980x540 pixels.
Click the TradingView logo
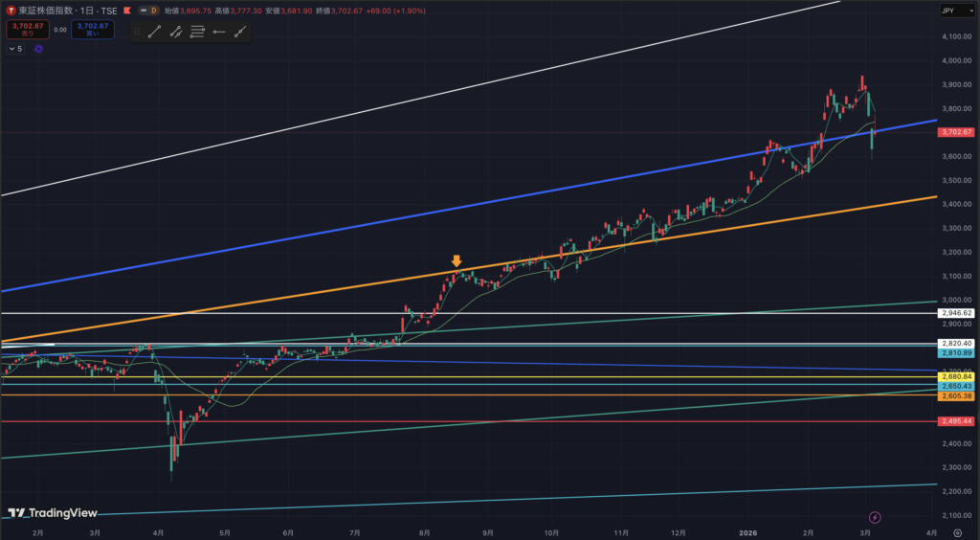point(55,513)
